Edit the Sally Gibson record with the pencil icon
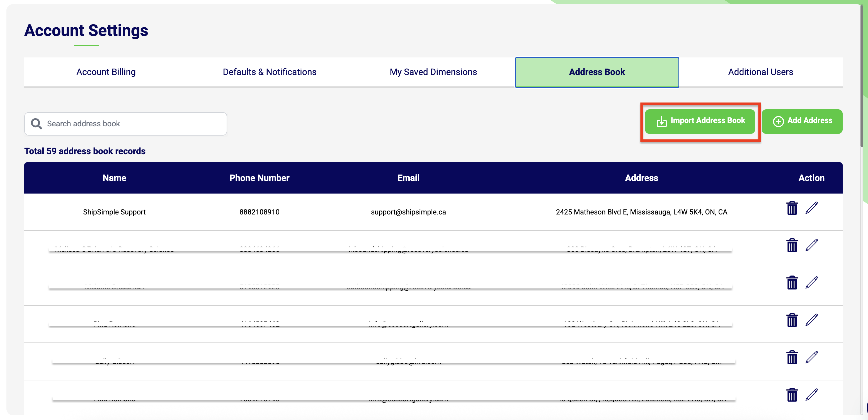The height and width of the screenshot is (420, 868). pyautogui.click(x=812, y=357)
